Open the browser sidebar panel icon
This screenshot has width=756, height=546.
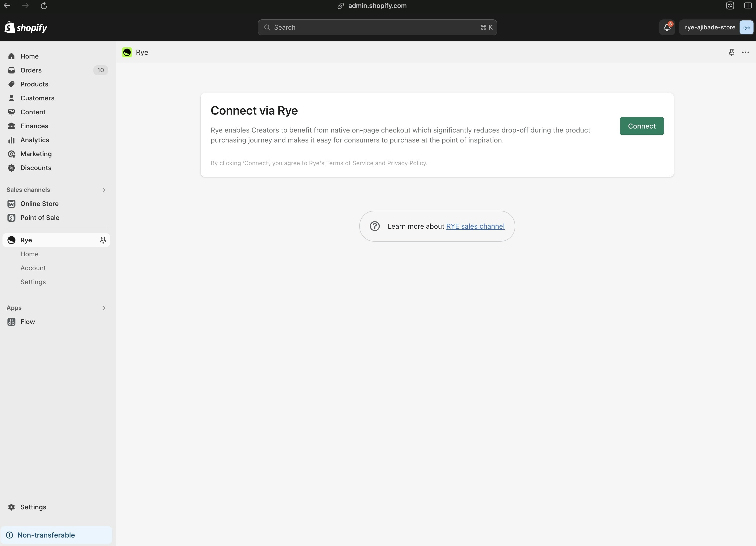coord(748,6)
